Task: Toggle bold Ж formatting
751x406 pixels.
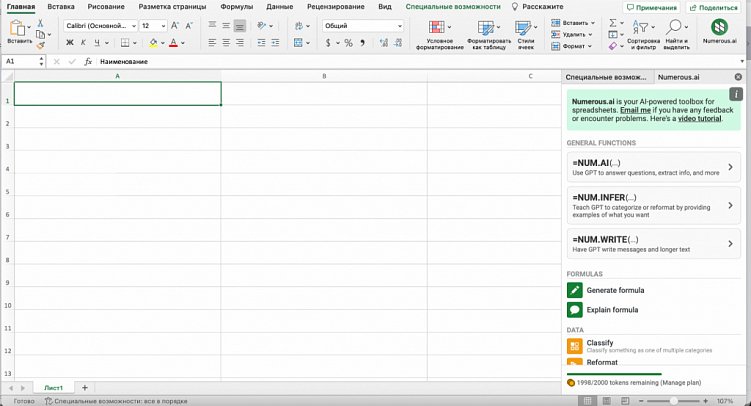Action: point(70,43)
